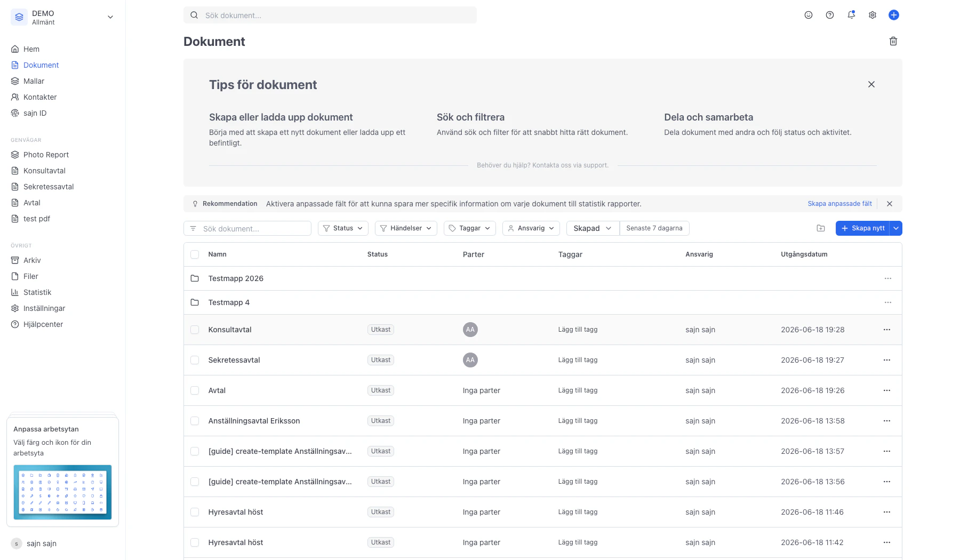Click Lägg till tagg in Konsultavtal row
This screenshot has width=960, height=560.
click(578, 330)
